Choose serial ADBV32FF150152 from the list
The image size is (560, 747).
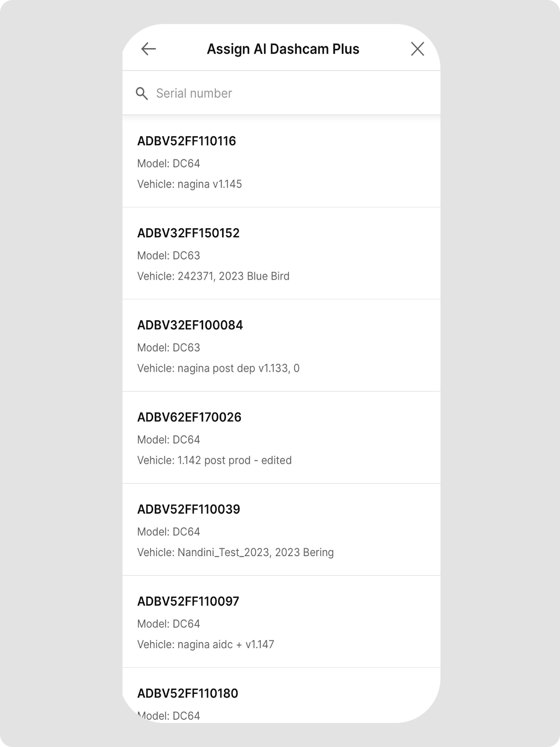coord(188,233)
